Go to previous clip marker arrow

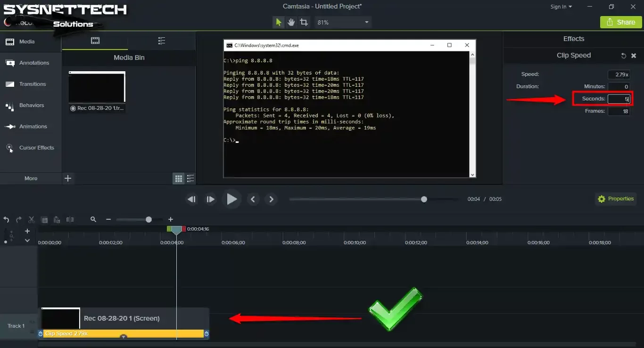click(x=253, y=199)
